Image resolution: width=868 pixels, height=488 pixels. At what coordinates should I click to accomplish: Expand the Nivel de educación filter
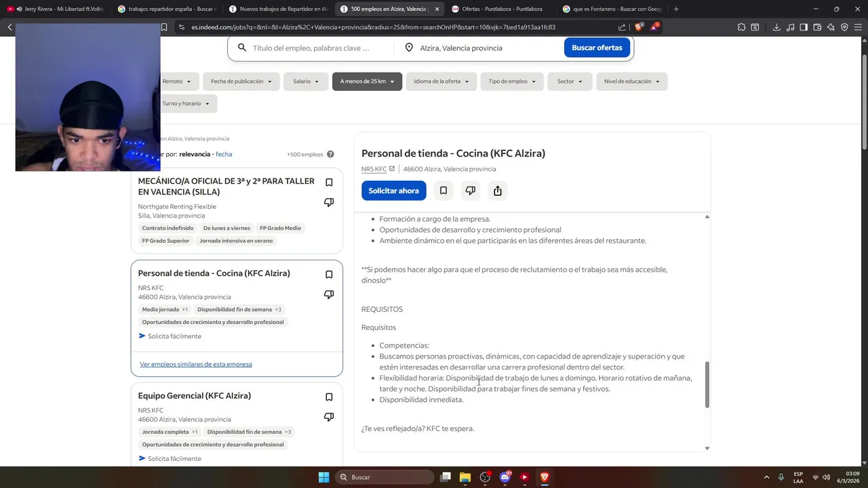[x=632, y=81]
